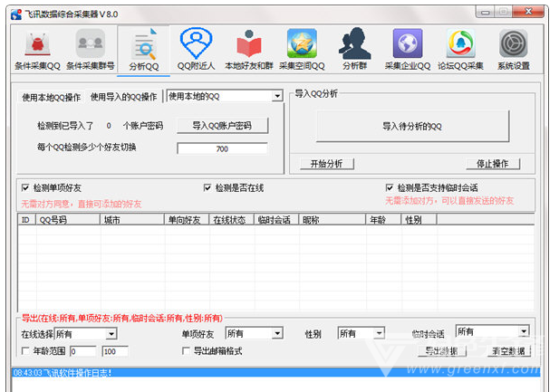559x392 pixels.
Task: Toggle the 检测单项好友 checkbox
Action: click(25, 187)
